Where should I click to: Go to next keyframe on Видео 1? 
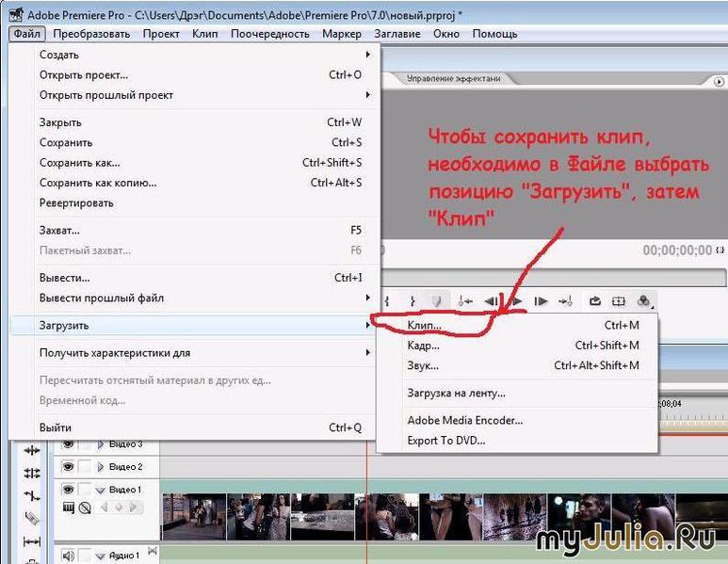coord(134,508)
